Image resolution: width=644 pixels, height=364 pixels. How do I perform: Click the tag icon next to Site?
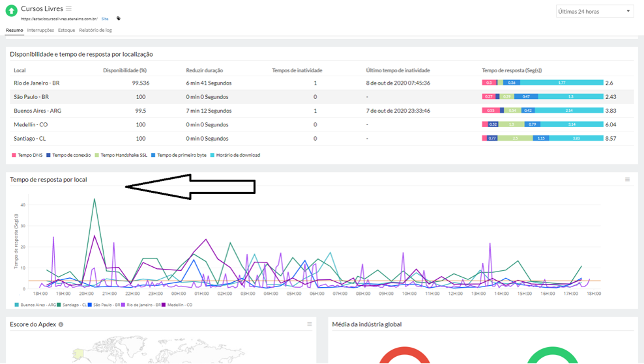click(x=119, y=18)
